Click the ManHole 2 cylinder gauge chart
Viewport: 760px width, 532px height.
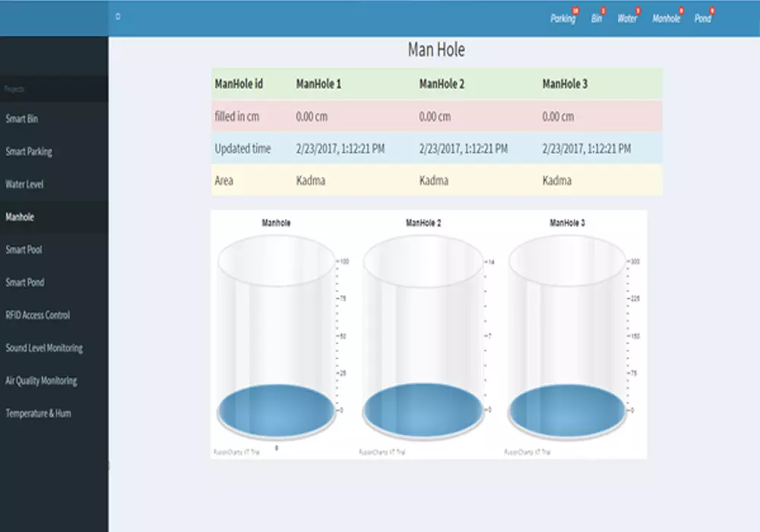click(x=423, y=334)
